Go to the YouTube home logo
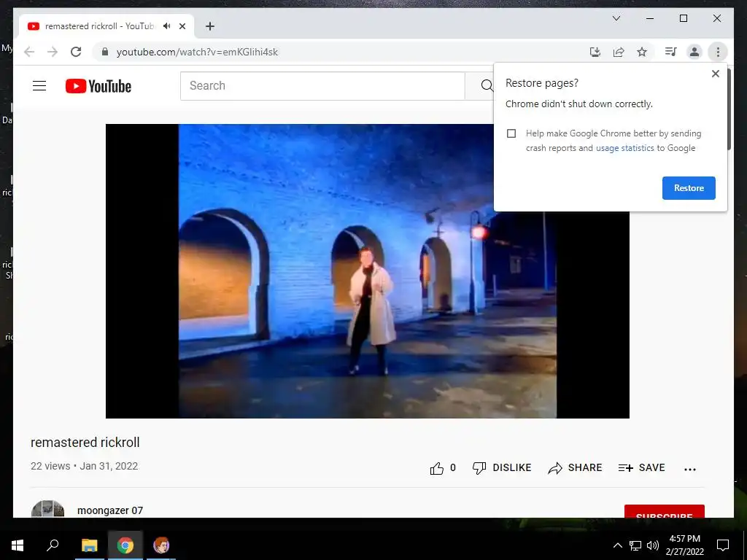 (x=98, y=86)
